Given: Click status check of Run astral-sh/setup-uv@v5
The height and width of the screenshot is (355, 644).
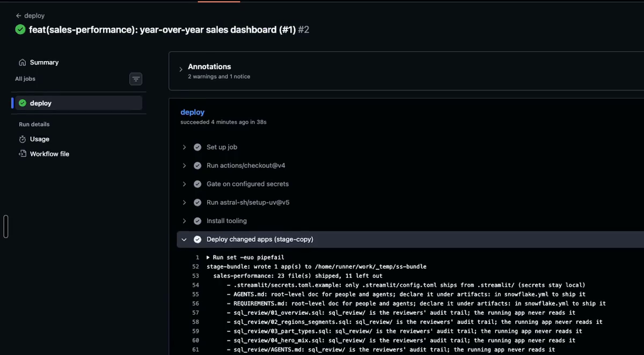Looking at the screenshot, I should (197, 203).
